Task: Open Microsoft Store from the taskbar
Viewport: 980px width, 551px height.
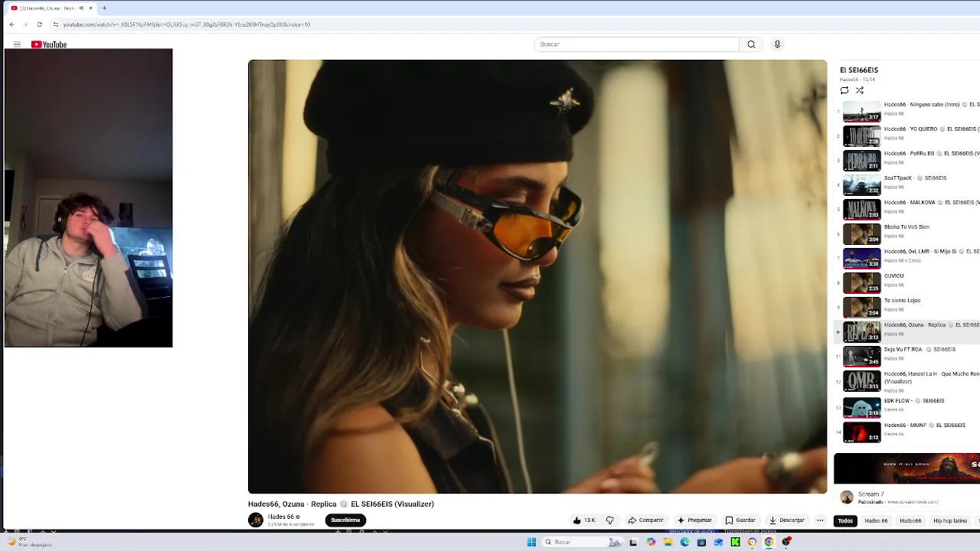Action: [x=701, y=542]
